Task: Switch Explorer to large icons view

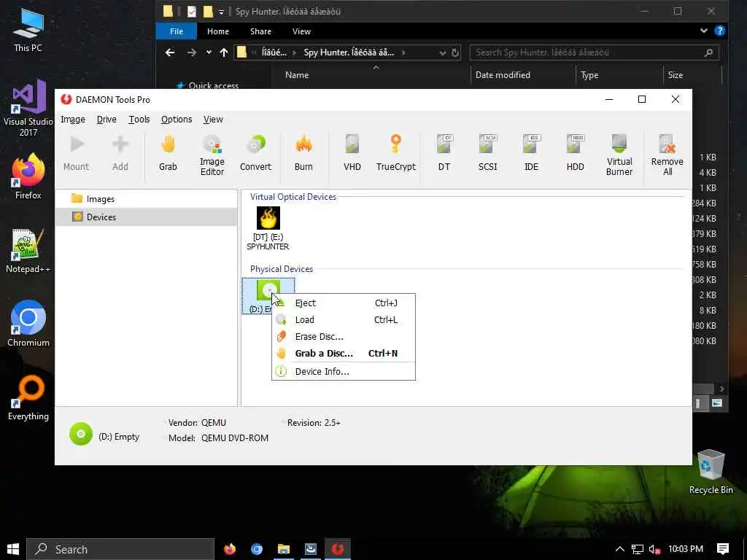Action: point(716,403)
